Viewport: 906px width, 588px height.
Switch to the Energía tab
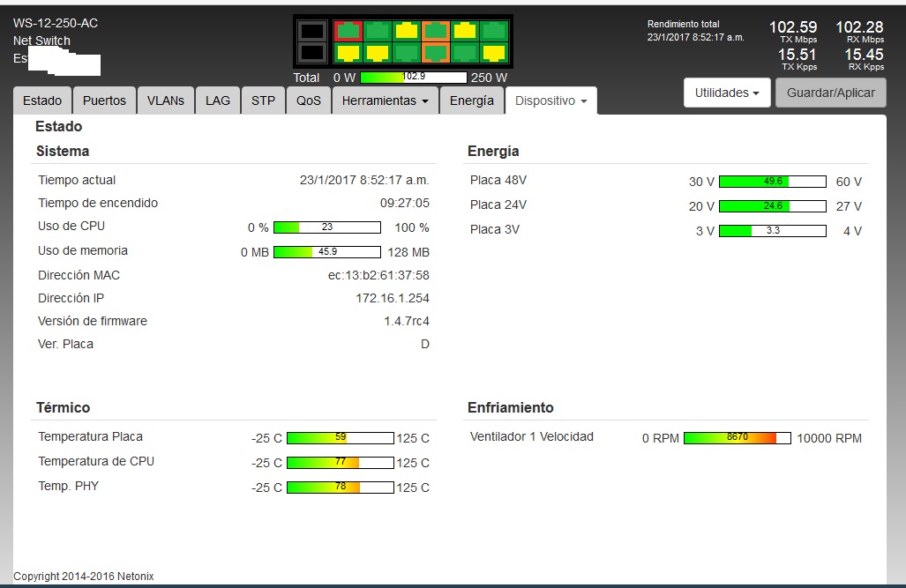471,100
